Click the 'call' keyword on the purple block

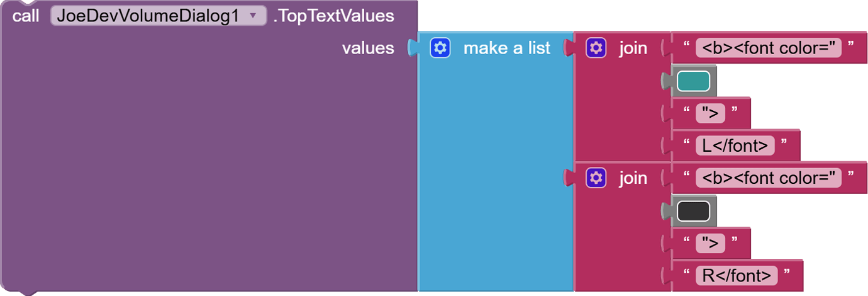26,16
